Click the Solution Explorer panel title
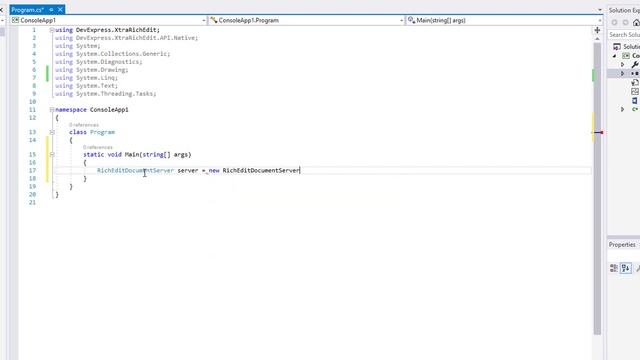The height and width of the screenshot is (360, 640). (x=624, y=10)
